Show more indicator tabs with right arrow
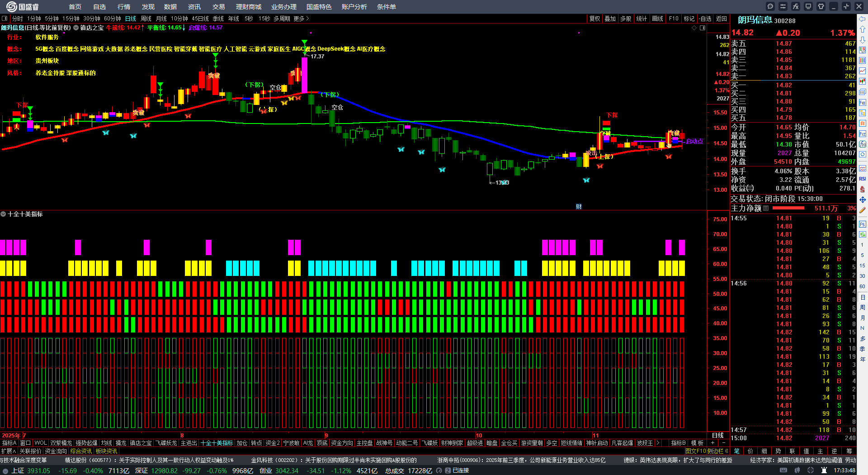Viewport: 868px width, 475px height. click(x=658, y=443)
